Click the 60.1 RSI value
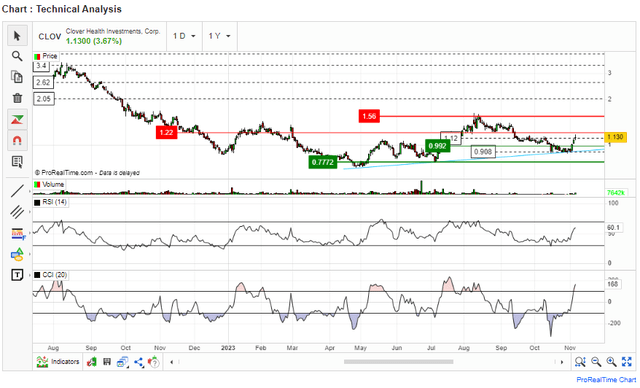640x388 pixels. (613, 228)
